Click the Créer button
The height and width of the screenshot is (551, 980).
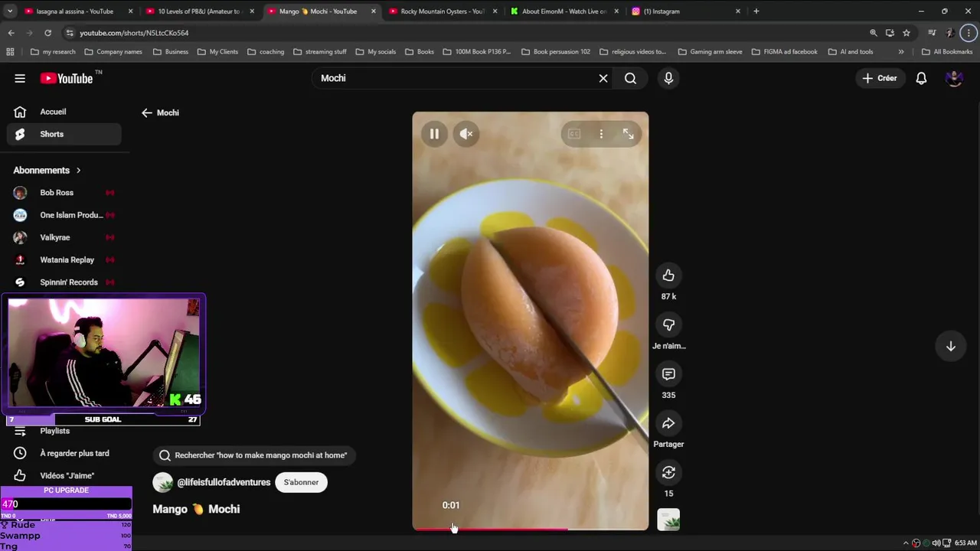click(x=879, y=78)
